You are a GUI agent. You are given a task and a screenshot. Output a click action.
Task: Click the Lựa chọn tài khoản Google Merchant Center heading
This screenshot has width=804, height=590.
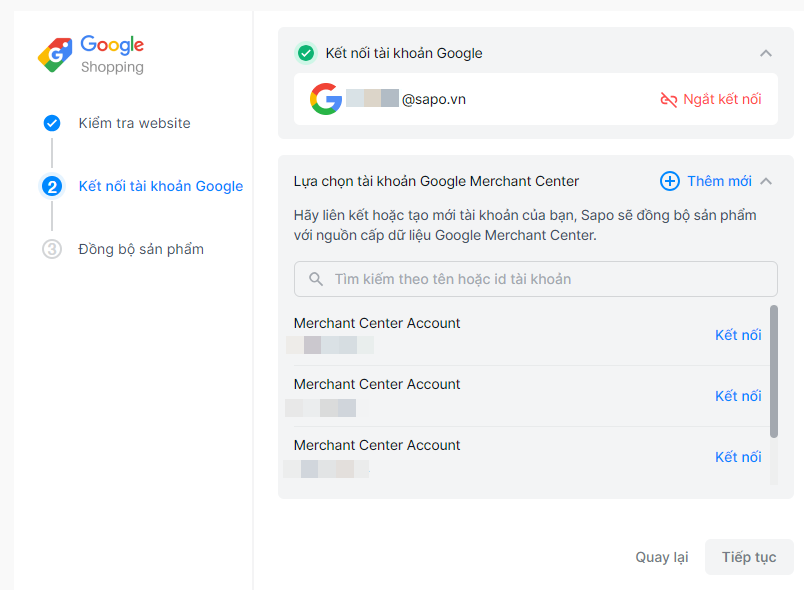436,181
